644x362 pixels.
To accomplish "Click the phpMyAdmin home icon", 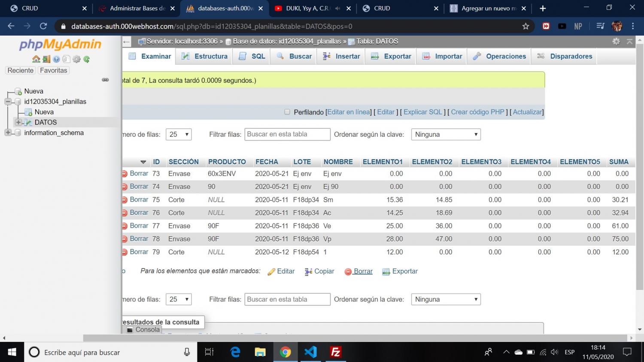I will 36,59.
